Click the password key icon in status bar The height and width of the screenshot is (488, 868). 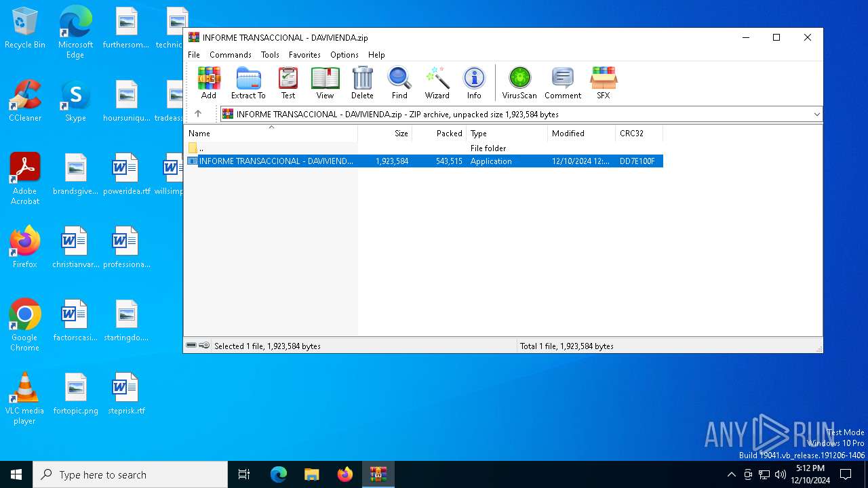[204, 346]
